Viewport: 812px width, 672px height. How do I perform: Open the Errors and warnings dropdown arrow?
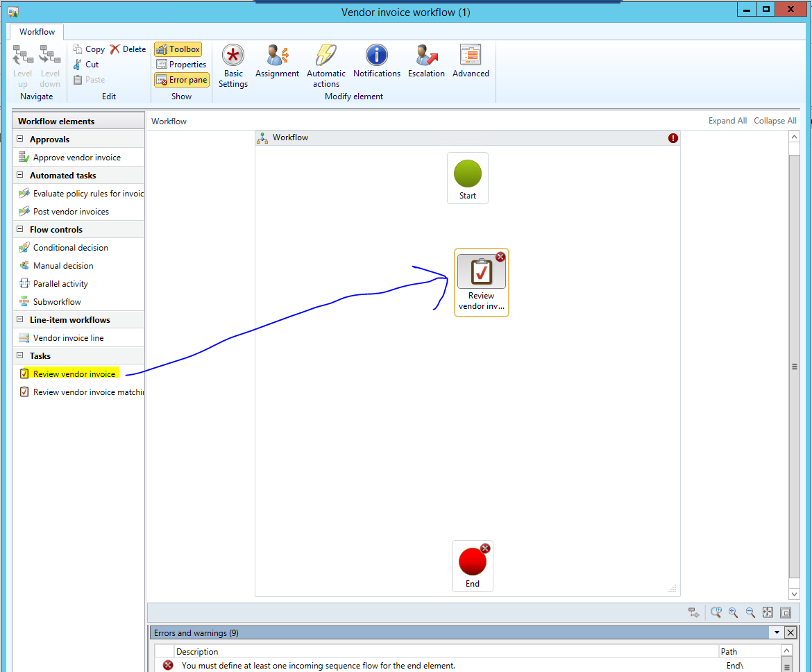[777, 632]
